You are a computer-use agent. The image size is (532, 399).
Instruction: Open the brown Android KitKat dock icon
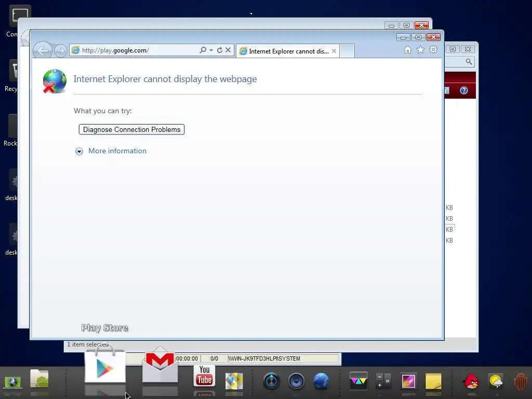(521, 381)
